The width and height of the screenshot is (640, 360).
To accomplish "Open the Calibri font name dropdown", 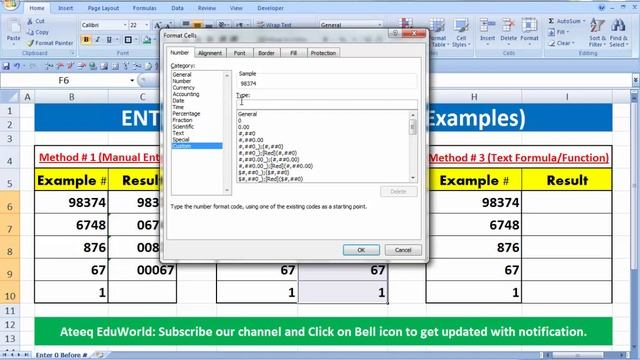I will tap(125, 25).
